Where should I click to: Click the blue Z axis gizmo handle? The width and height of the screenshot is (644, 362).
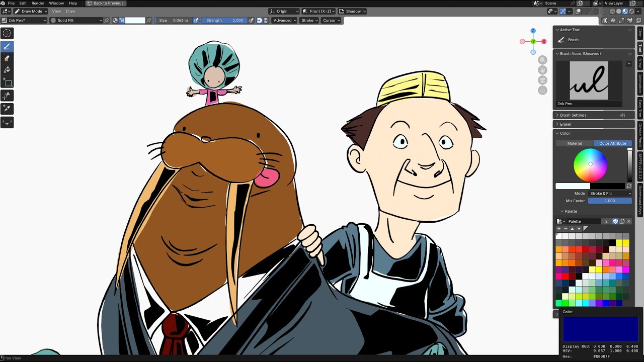click(x=533, y=31)
